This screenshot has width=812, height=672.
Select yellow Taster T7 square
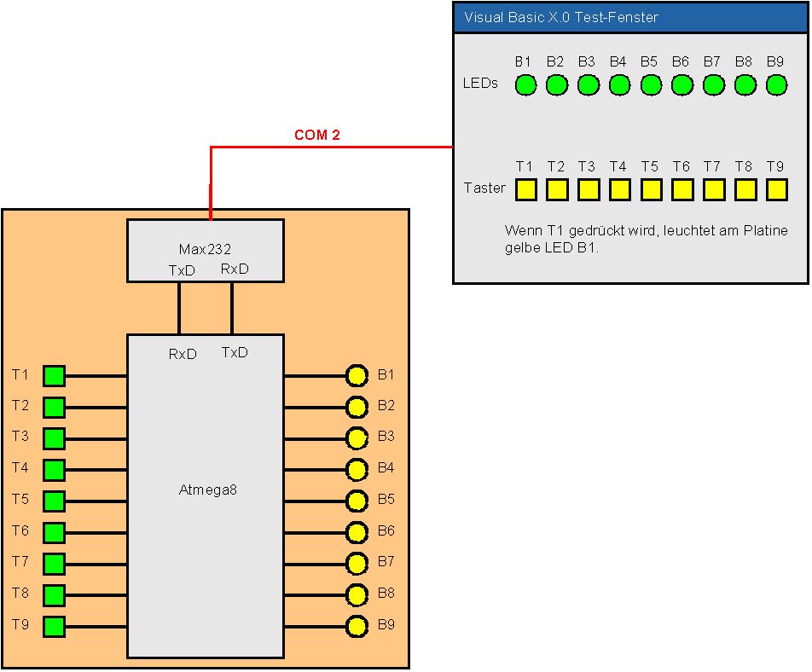[x=714, y=189]
